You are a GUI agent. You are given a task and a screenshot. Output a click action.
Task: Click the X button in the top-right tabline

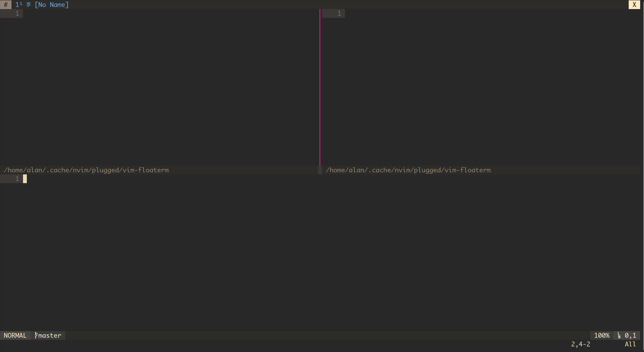coord(634,5)
